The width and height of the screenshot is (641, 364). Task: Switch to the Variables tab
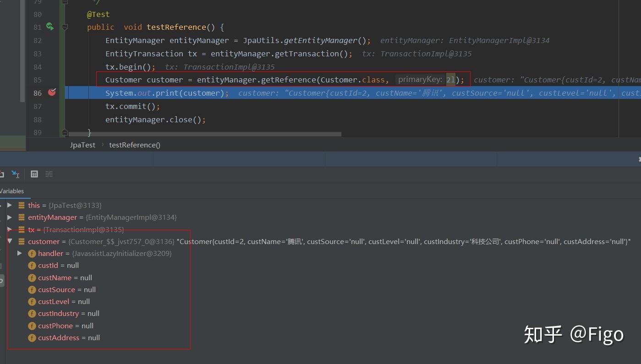click(12, 191)
